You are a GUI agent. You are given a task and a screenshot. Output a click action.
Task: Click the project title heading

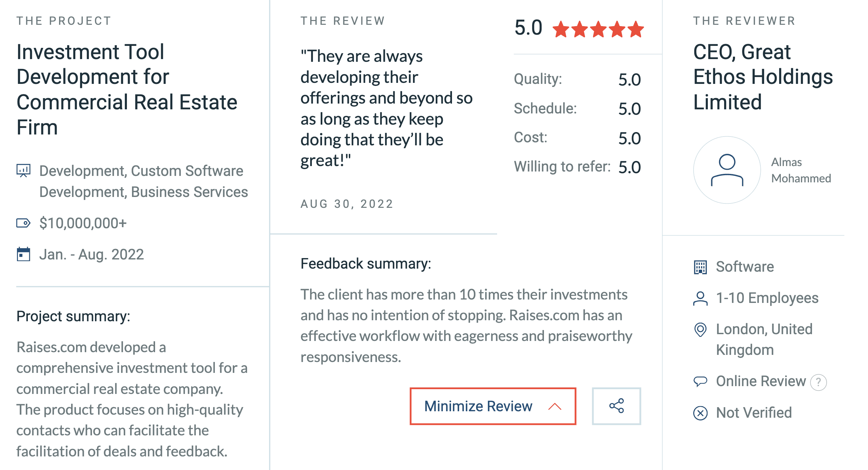click(x=127, y=89)
